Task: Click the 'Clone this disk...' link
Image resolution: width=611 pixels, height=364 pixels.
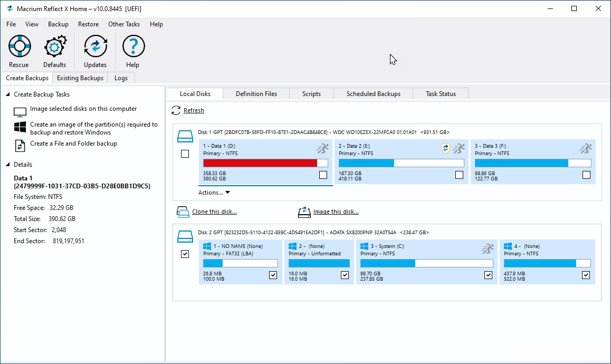Action: tap(214, 212)
